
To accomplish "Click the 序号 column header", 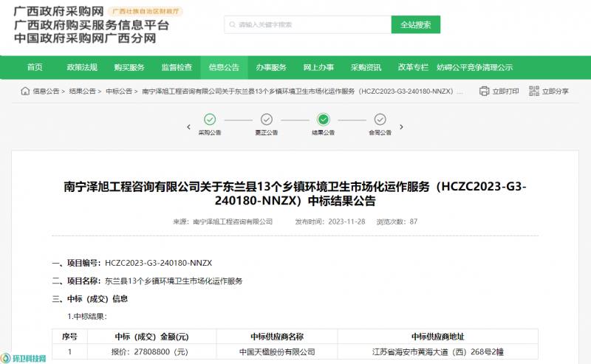I will [x=69, y=337].
